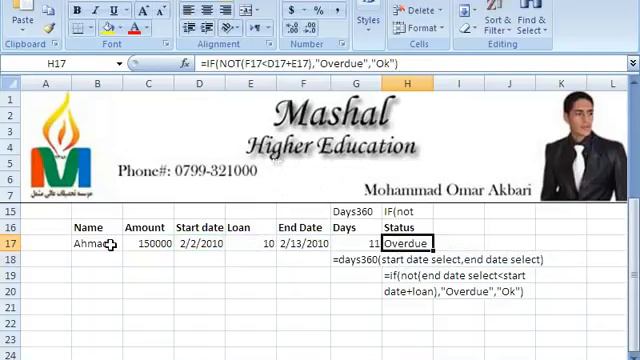The width and height of the screenshot is (640, 360).
Task: Expand the formula bar
Action: (x=633, y=63)
